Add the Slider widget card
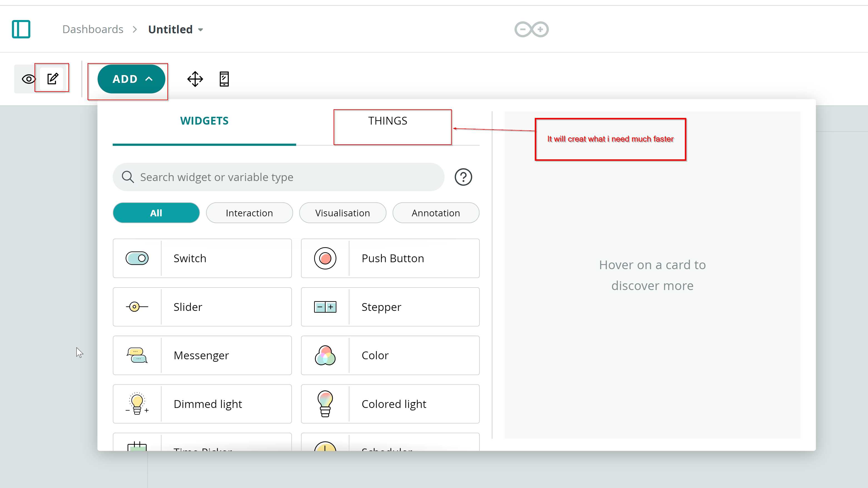Screen dimensions: 868x488 [x=202, y=307]
